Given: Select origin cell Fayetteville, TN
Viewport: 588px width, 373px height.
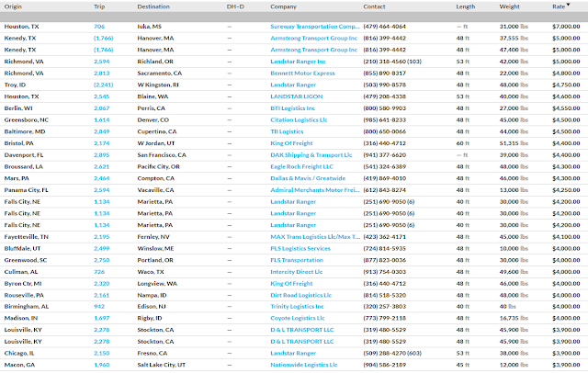Looking at the screenshot, I should coord(27,237).
